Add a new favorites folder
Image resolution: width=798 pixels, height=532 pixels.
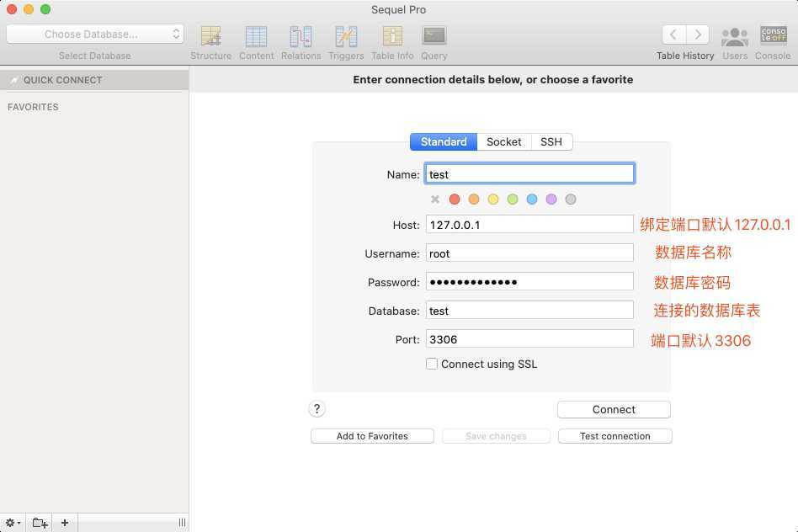coord(40,523)
